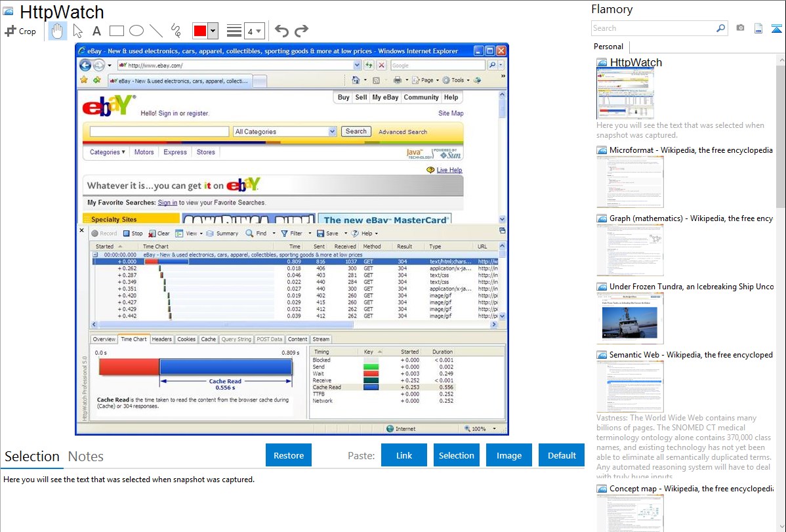Toggle the hand pan tool
The image size is (786, 532).
[57, 31]
